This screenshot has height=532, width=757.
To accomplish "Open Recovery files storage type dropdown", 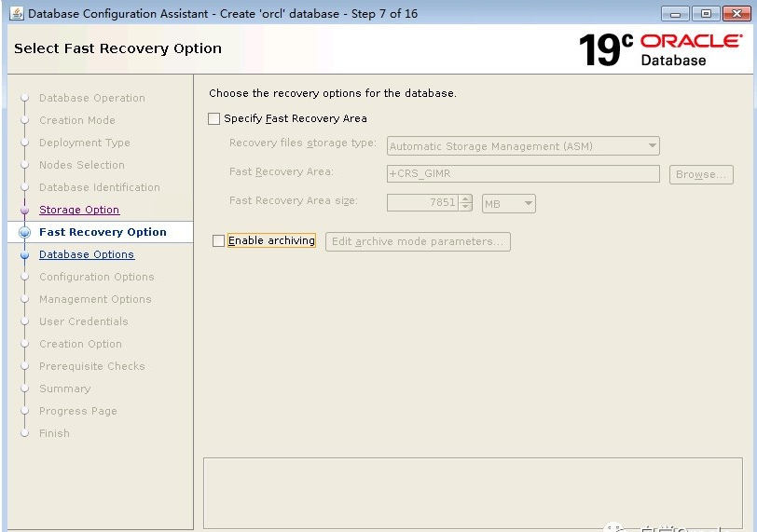I will (523, 146).
